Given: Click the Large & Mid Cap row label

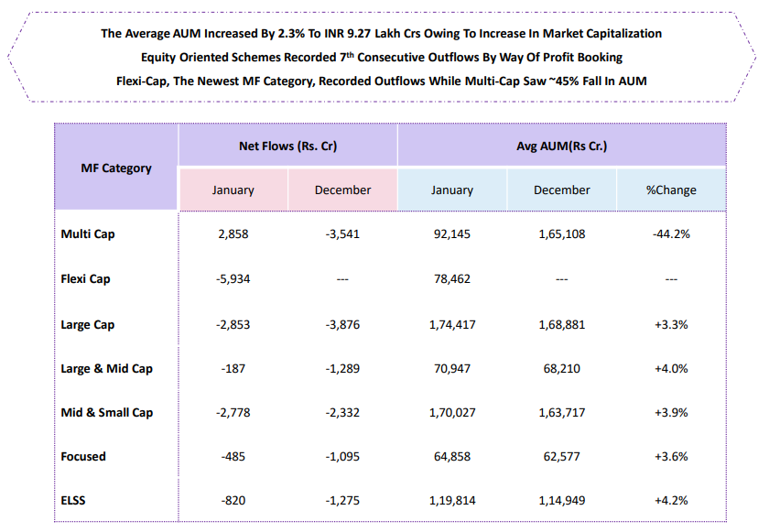Looking at the screenshot, I should point(106,369).
